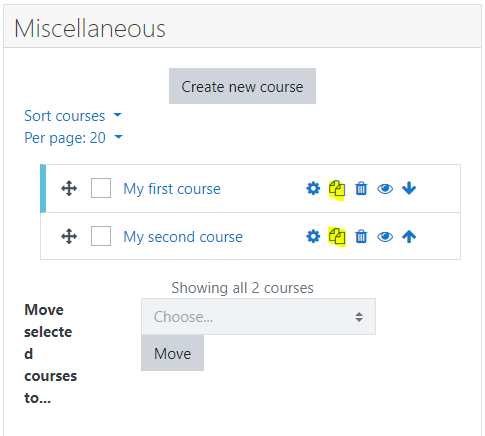Hide My first course with eye icon
Image resolution: width=485 pixels, height=436 pixels.
385,189
